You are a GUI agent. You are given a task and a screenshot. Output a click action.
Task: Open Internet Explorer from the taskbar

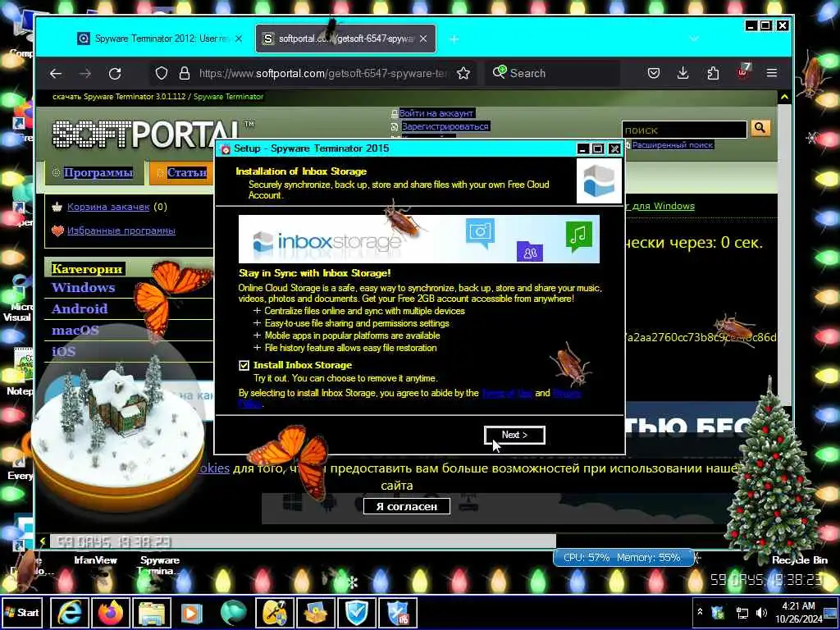[71, 612]
